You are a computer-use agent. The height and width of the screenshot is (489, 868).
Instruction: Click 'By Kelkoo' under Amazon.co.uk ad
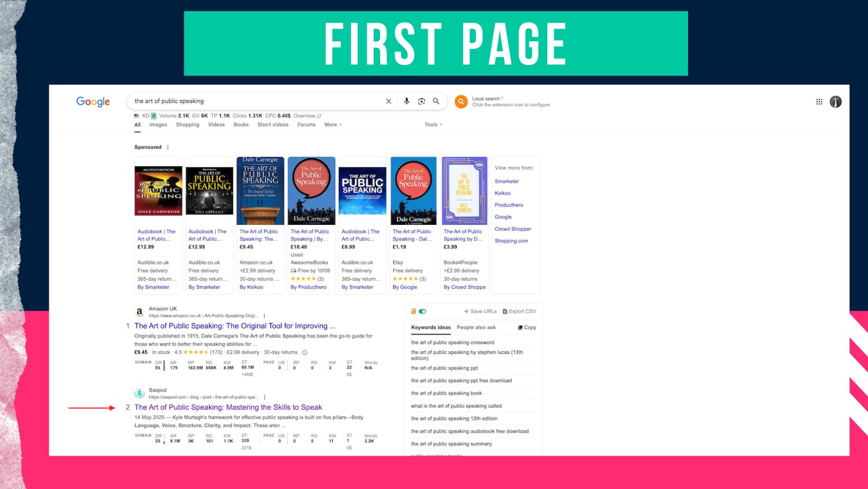pyautogui.click(x=251, y=287)
